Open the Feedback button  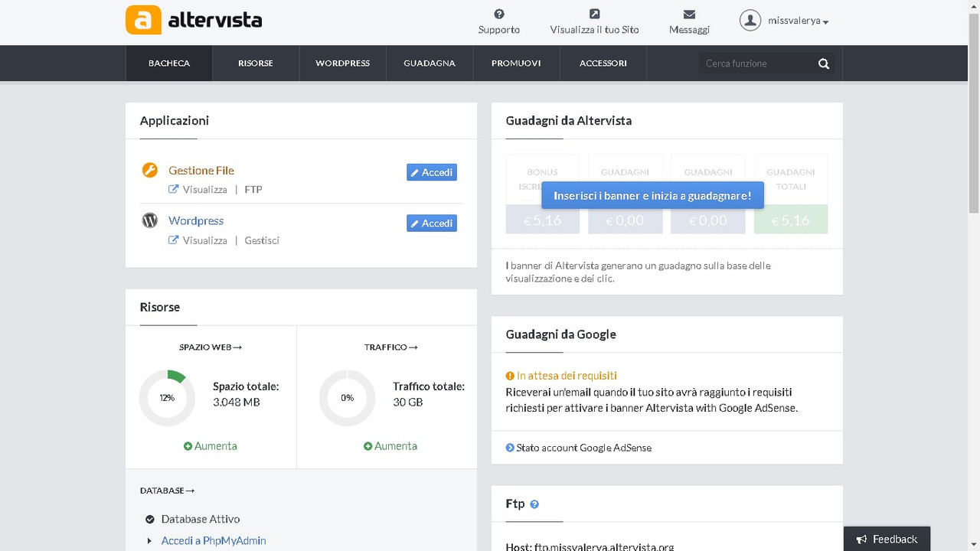(x=887, y=539)
